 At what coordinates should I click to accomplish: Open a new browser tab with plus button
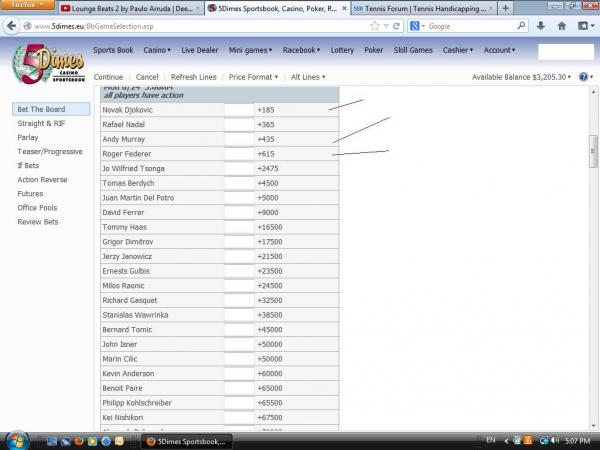coord(505,8)
